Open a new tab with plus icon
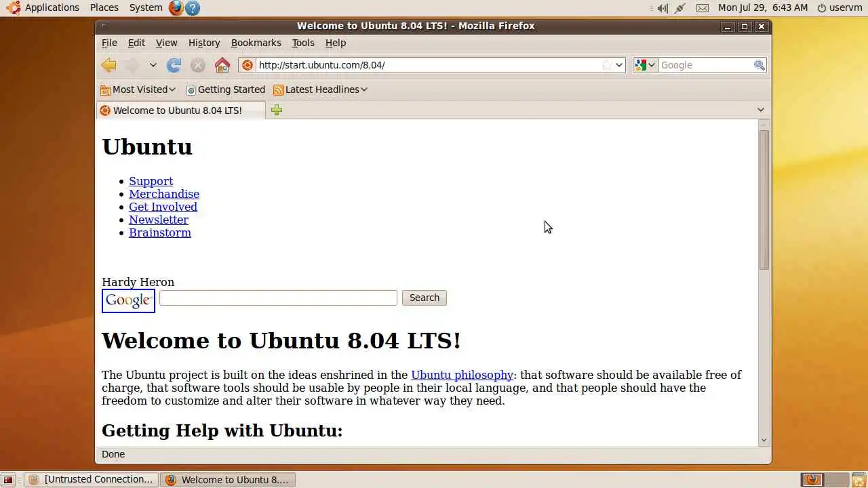868x488 pixels. [x=277, y=110]
